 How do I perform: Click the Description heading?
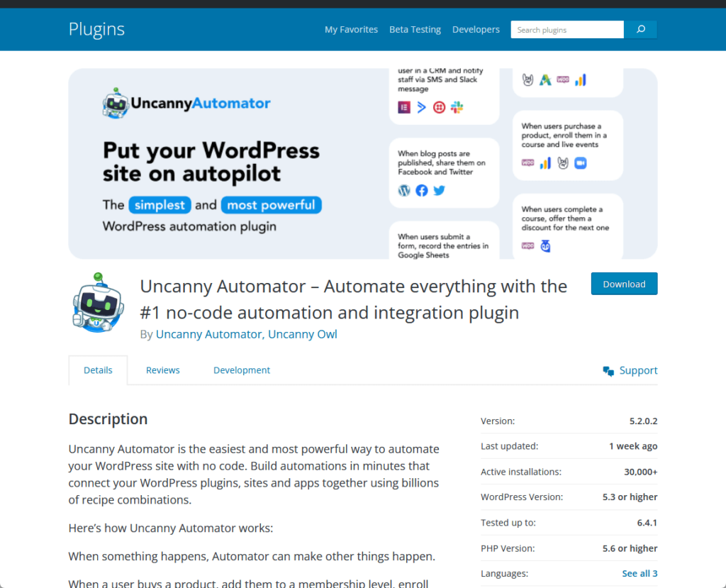pyautogui.click(x=108, y=419)
